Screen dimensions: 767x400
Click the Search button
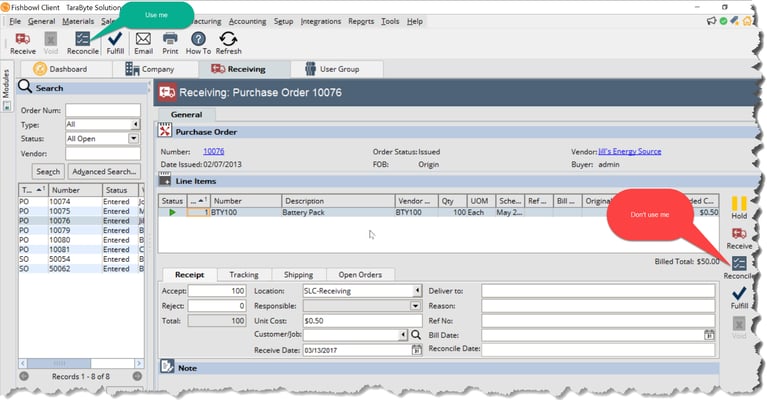pos(48,172)
